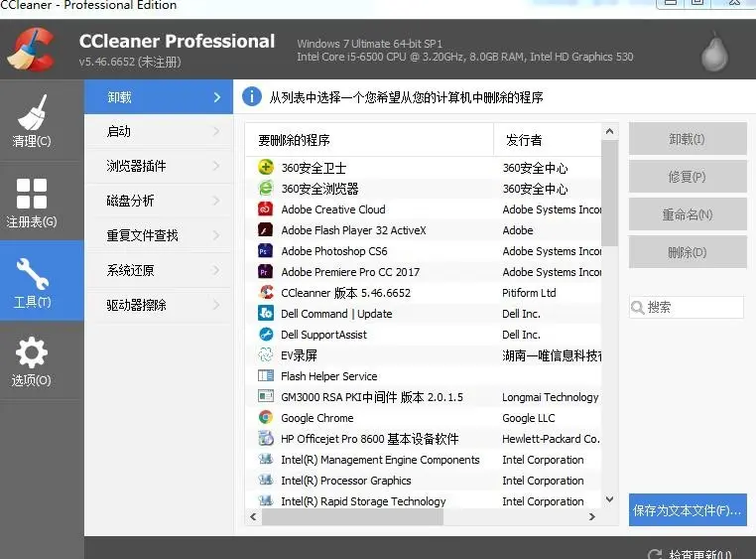Click the Adobe Creative Cloud icon

[266, 209]
